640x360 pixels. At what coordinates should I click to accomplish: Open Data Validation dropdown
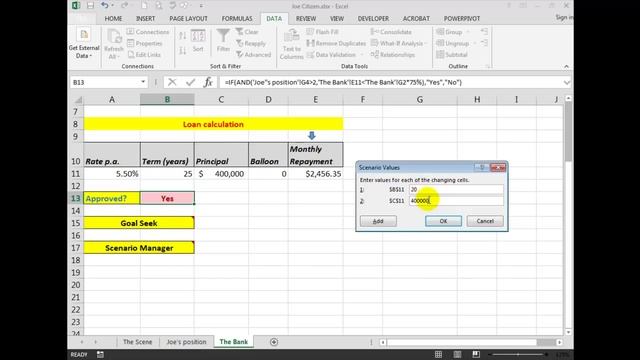[335, 55]
